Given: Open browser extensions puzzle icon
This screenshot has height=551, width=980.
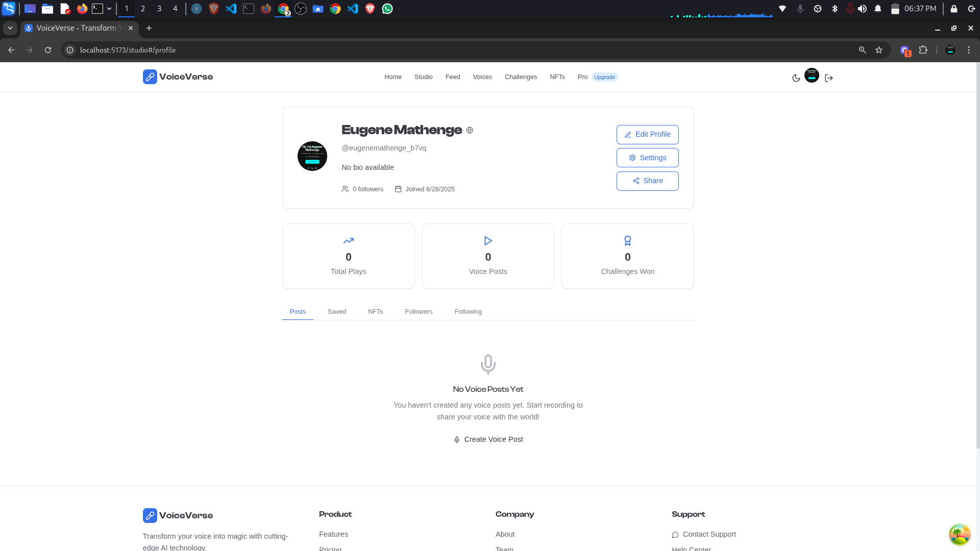Looking at the screenshot, I should coord(923,50).
